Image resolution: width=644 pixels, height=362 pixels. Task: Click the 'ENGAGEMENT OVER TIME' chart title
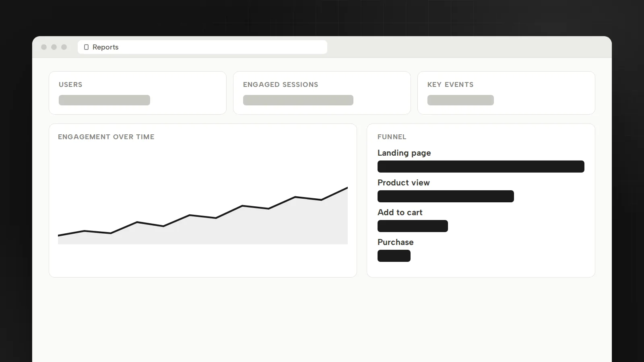point(106,137)
